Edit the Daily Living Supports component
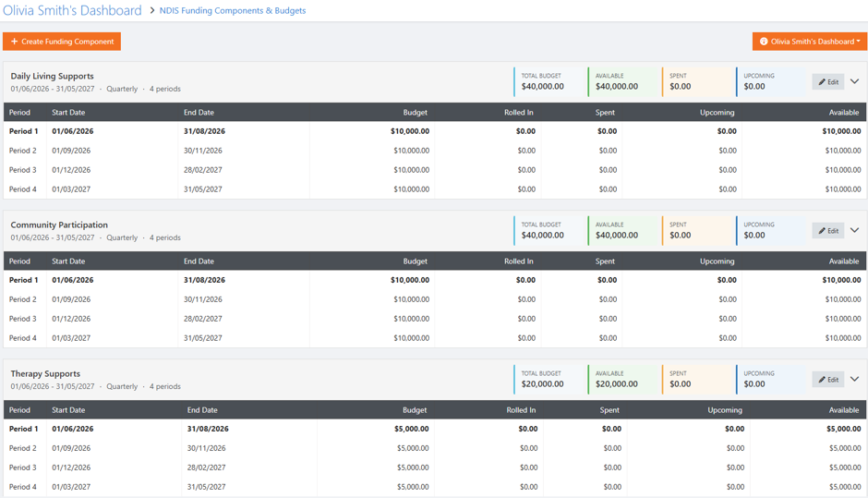This screenshot has height=498, width=868. [x=828, y=82]
